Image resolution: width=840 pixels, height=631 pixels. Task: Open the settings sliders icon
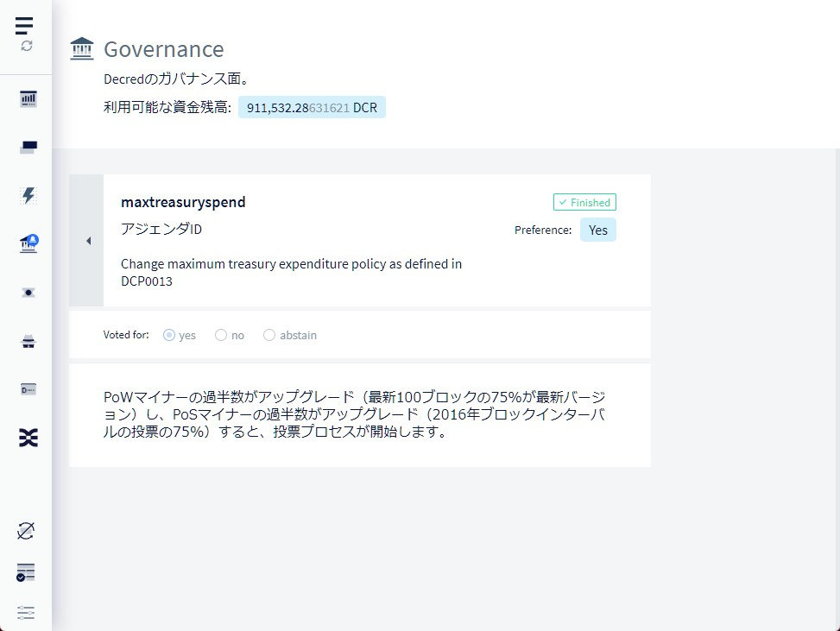[x=26, y=613]
